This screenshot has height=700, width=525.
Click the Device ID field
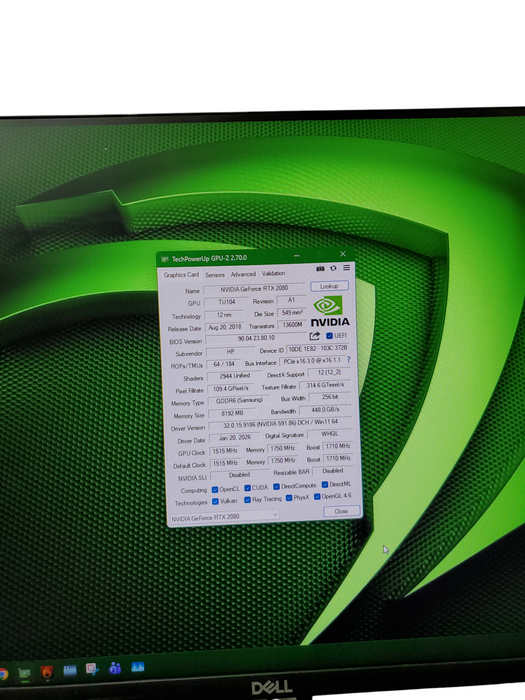317,349
